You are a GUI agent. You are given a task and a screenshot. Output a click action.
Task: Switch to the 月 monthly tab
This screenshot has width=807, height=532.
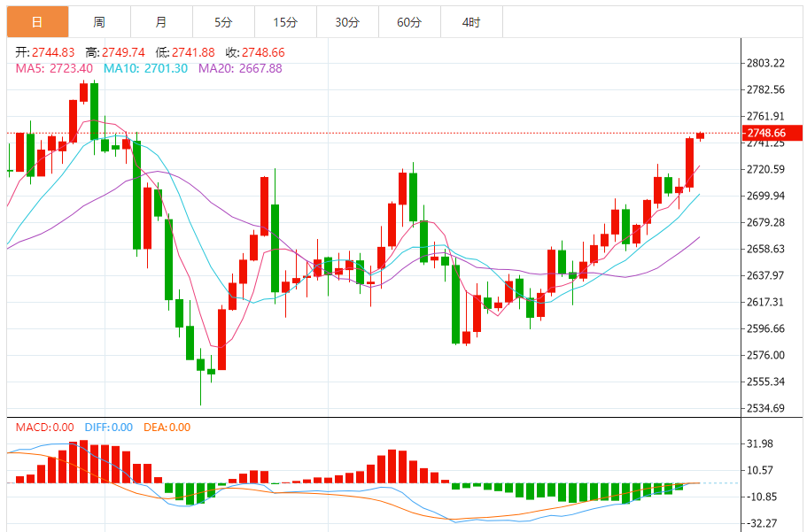pos(161,22)
